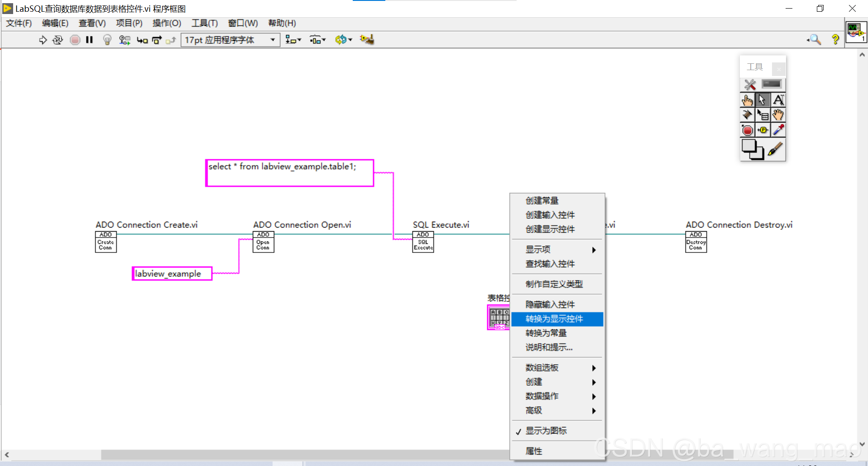Screen dimensions: 868x466
Task: Open 属性 from the context menu
Action: 533,451
